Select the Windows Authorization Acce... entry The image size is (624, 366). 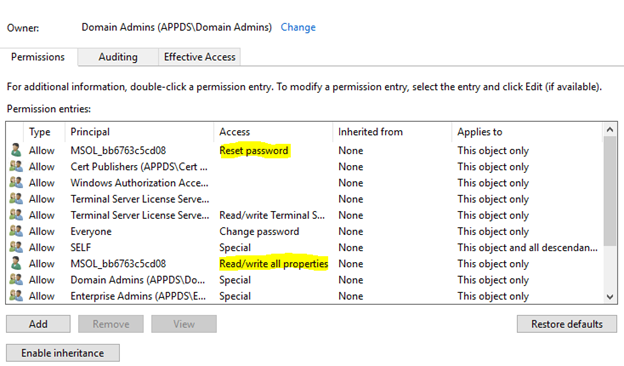click(x=139, y=183)
